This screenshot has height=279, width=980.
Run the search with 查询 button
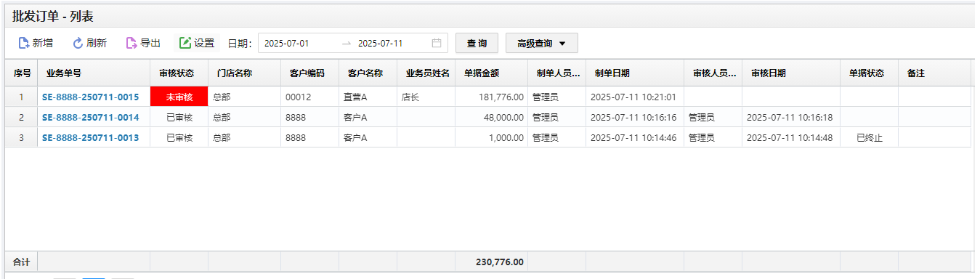click(x=477, y=43)
